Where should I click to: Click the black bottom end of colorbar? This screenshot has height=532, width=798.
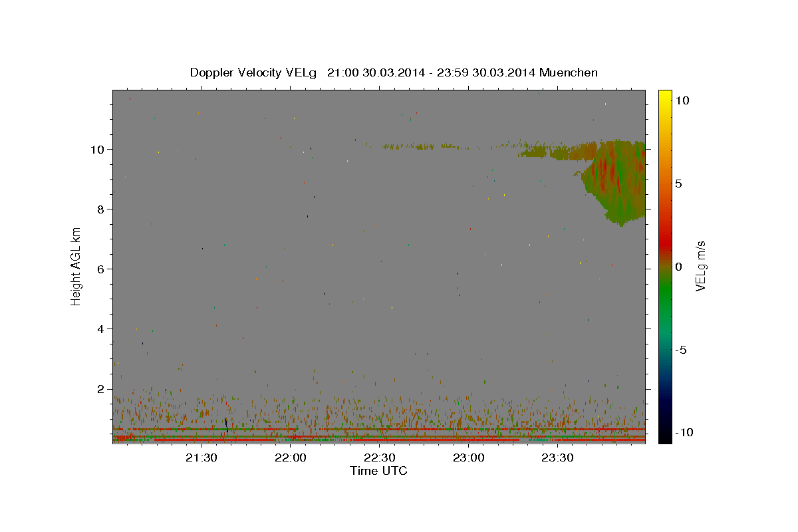pos(664,437)
